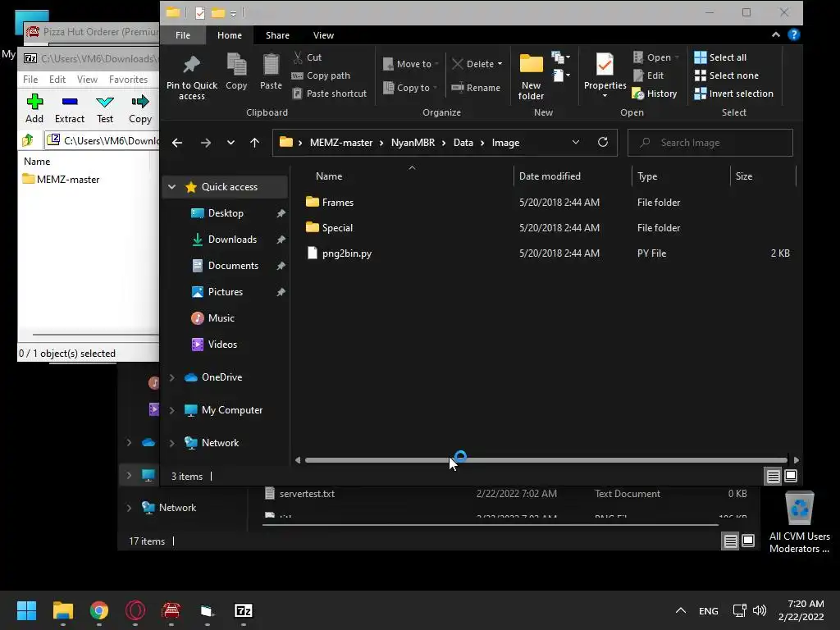
Task: Expand the Delete dropdown arrow
Action: tap(500, 64)
